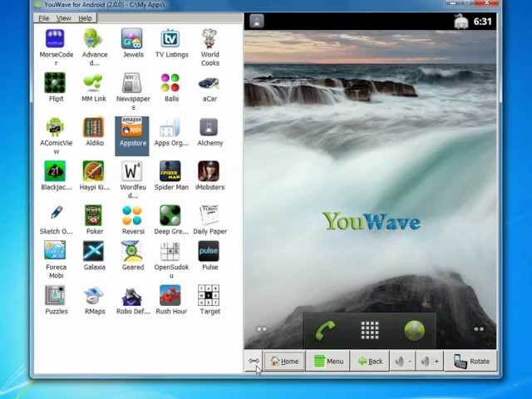Raise the volume with speaker plus button
Viewport: 532px width, 399px height.
click(x=430, y=362)
